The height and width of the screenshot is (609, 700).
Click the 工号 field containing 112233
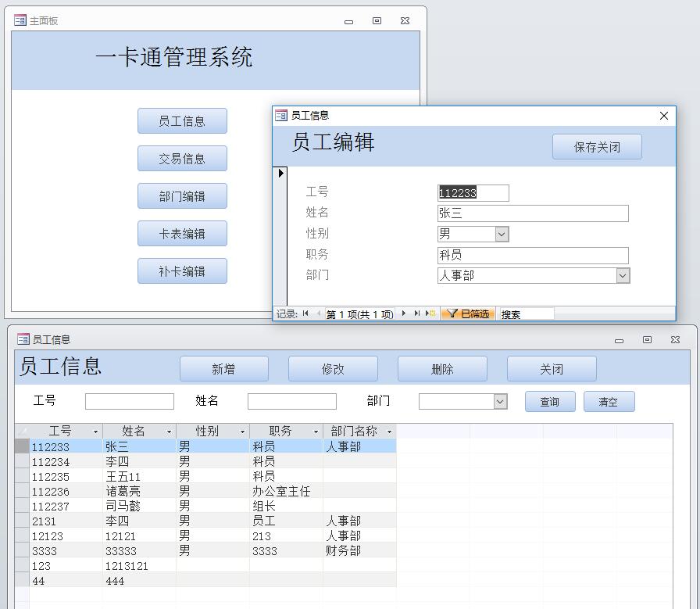pyautogui.click(x=473, y=193)
